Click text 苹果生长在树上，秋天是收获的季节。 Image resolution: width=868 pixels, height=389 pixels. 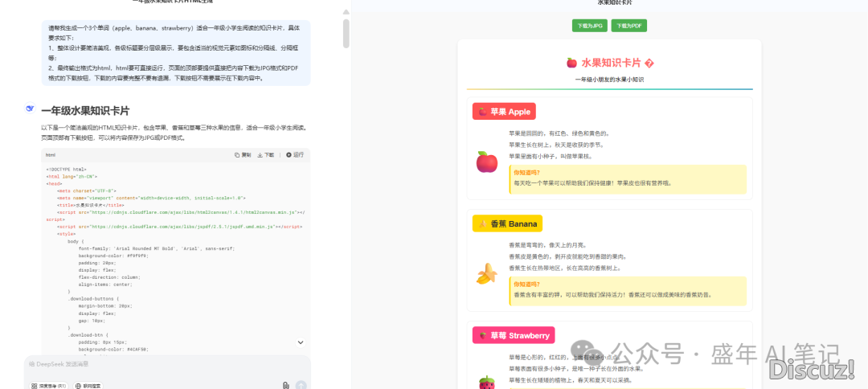(x=556, y=145)
